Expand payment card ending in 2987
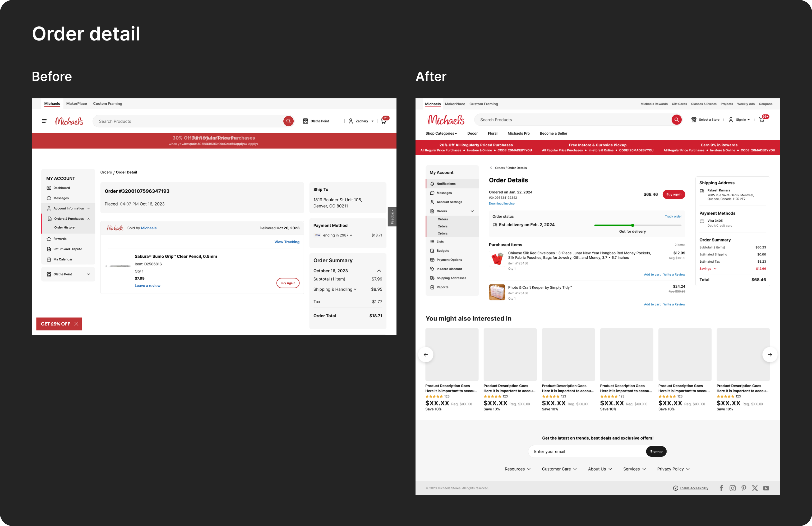 tap(351, 235)
